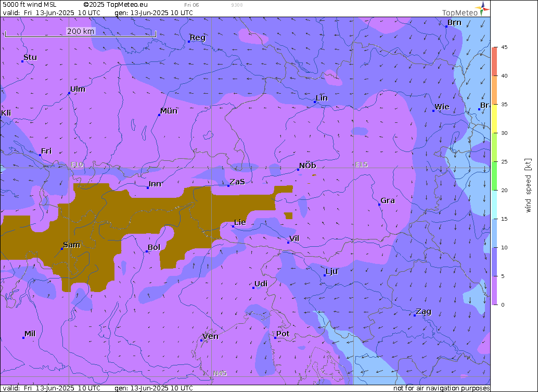The height and width of the screenshot is (392, 538).
Task: Click the 40 value on the legend
Action: (504, 76)
